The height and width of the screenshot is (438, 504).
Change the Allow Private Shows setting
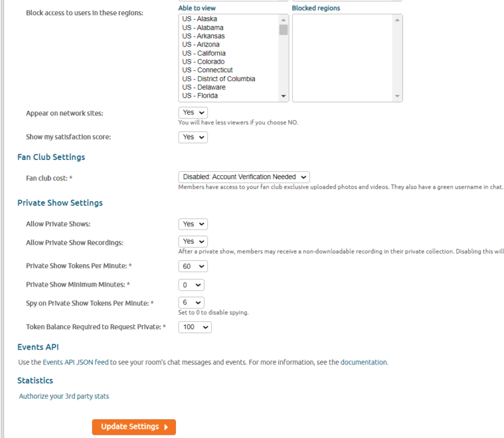click(192, 224)
